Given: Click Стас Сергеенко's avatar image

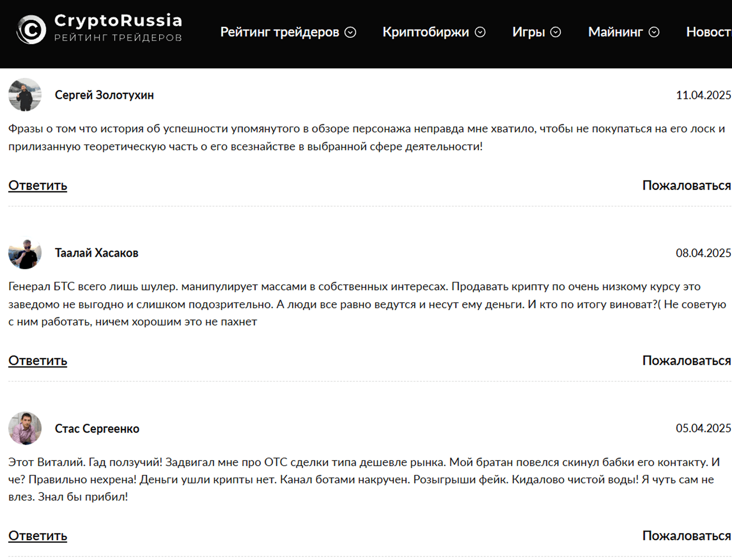Looking at the screenshot, I should pos(25,428).
